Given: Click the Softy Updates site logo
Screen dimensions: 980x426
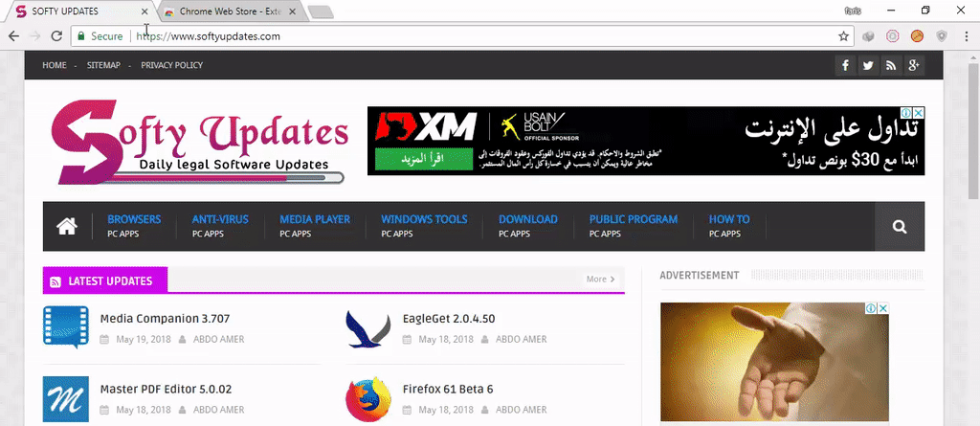Looking at the screenshot, I should click(199, 143).
